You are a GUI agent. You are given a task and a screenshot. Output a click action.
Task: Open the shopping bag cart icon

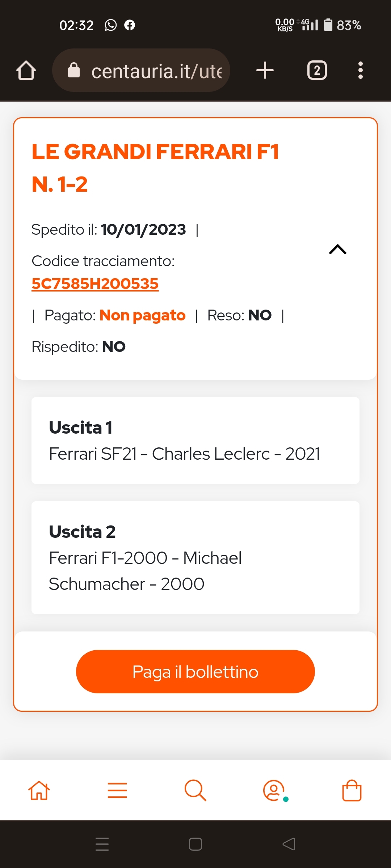pos(352,790)
